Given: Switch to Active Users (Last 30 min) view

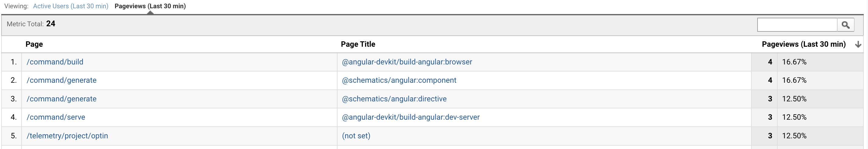Looking at the screenshot, I should 71,6.
